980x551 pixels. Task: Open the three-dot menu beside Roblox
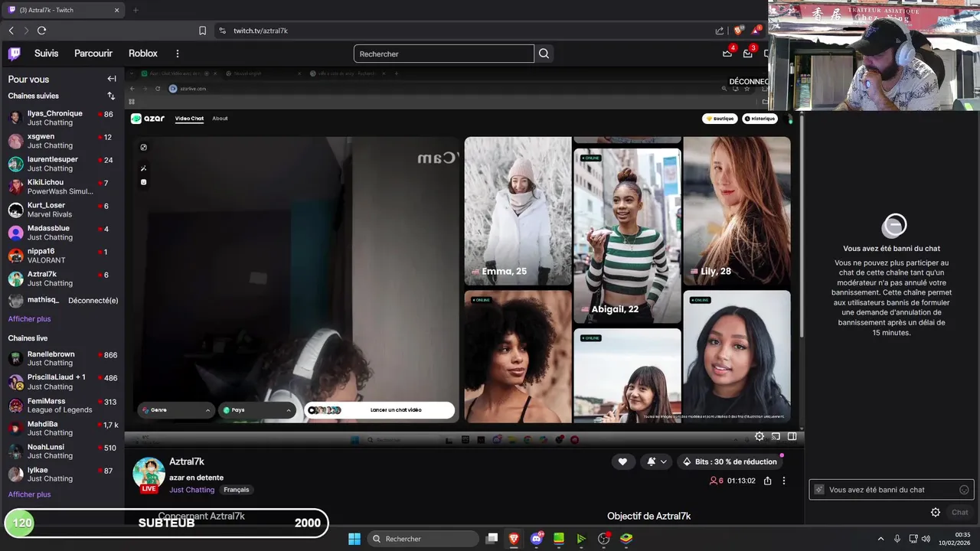pos(178,54)
